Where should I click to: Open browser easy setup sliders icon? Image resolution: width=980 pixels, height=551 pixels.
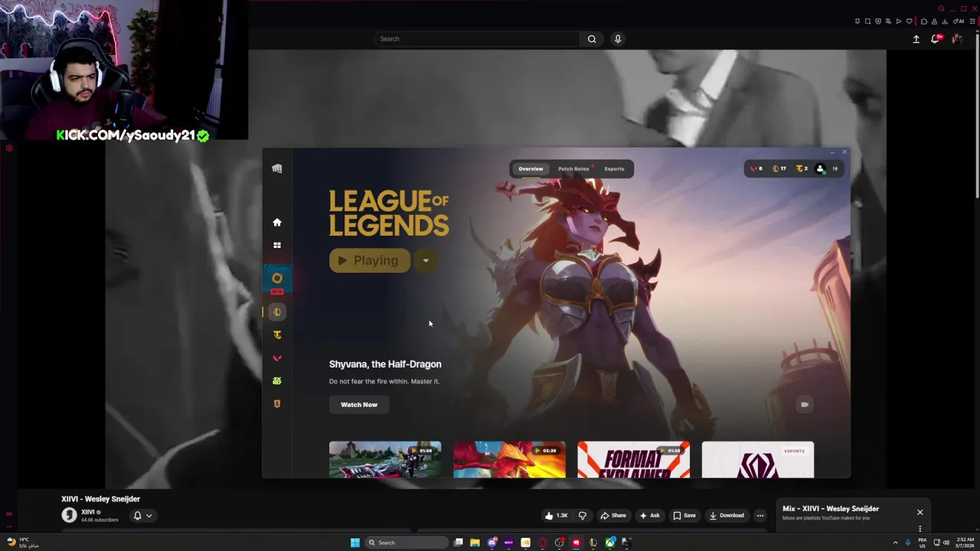click(972, 21)
